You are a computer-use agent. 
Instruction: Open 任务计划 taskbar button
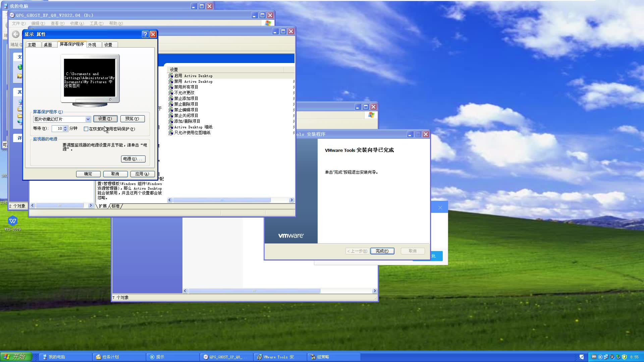point(119,357)
